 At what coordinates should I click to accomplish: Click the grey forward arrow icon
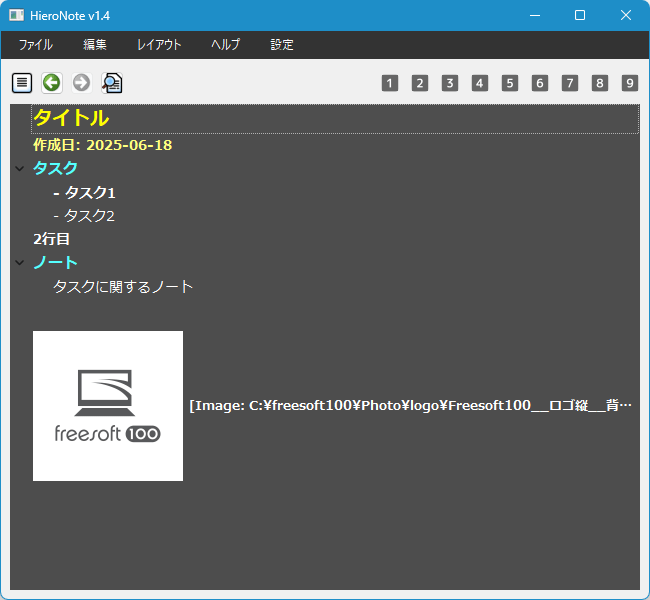(82, 83)
